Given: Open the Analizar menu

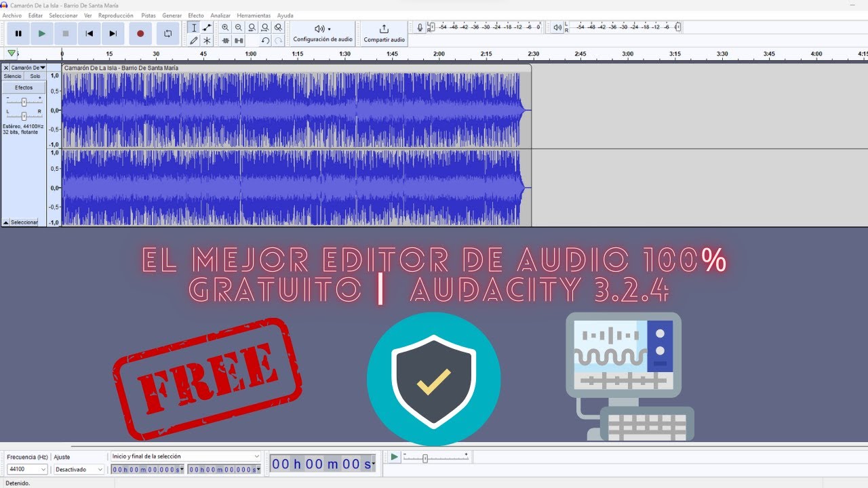Looking at the screenshot, I should pyautogui.click(x=220, y=15).
